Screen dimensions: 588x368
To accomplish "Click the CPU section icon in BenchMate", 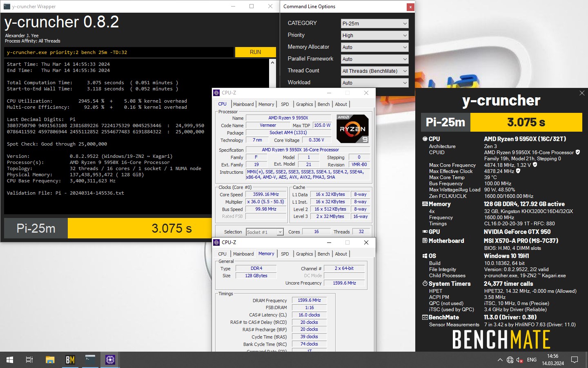I will 425,139.
